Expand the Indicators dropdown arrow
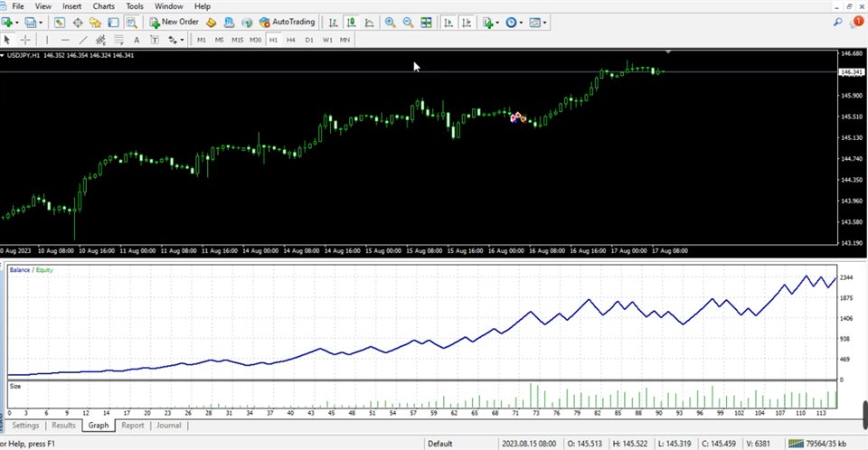The width and height of the screenshot is (868, 450). 497,23
